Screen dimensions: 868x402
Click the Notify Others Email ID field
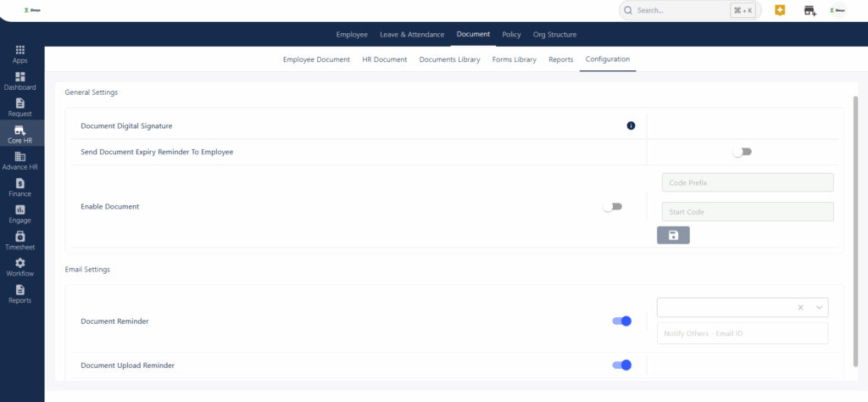coord(743,333)
